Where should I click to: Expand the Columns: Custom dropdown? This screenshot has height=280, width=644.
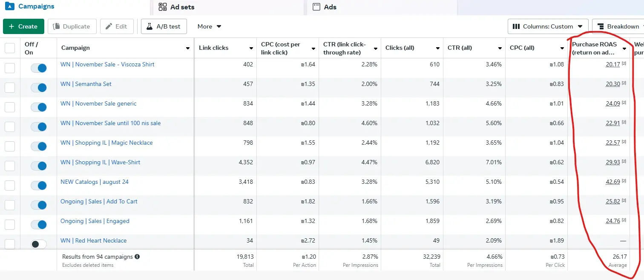pyautogui.click(x=548, y=26)
